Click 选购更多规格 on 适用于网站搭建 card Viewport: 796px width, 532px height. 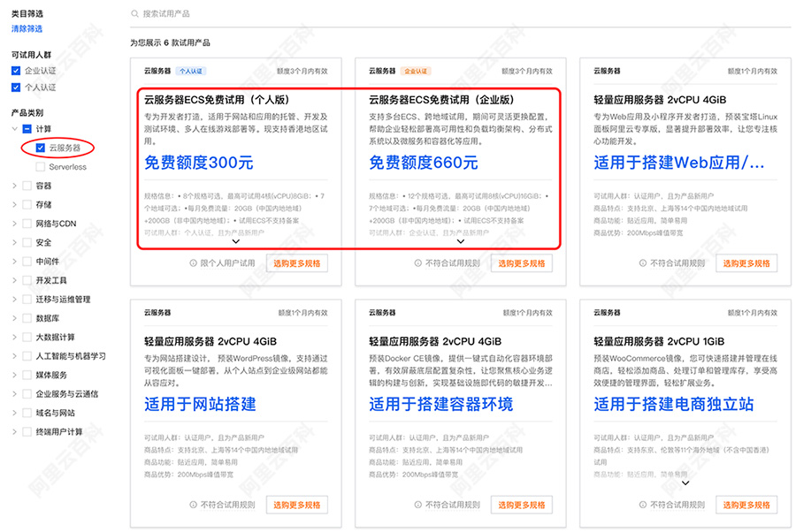(x=297, y=505)
